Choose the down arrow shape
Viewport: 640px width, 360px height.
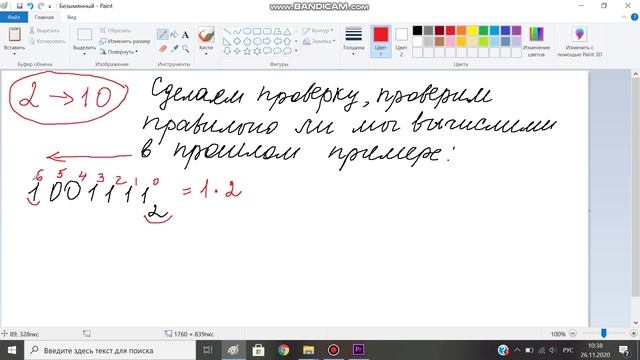click(227, 51)
